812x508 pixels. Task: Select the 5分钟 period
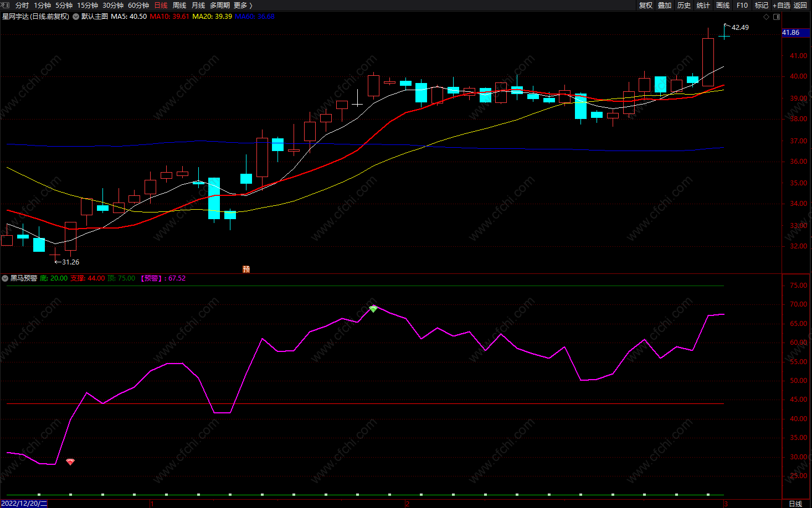coord(64,5)
